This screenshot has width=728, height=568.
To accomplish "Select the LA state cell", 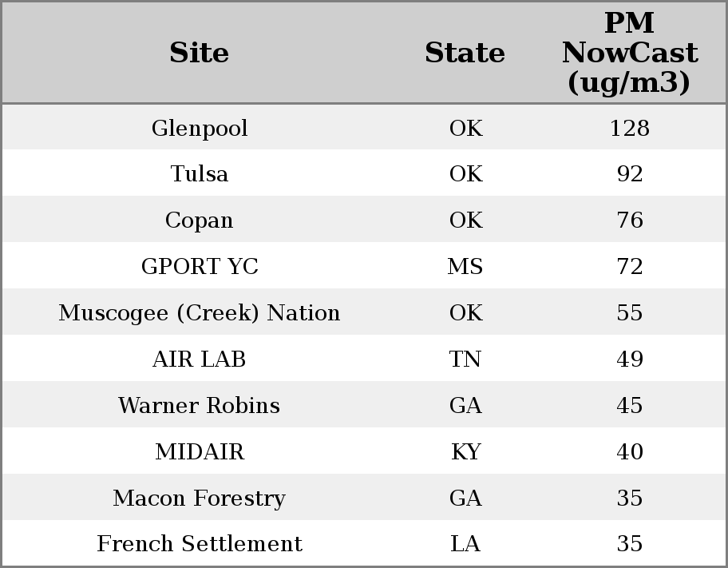I will click(x=465, y=544).
